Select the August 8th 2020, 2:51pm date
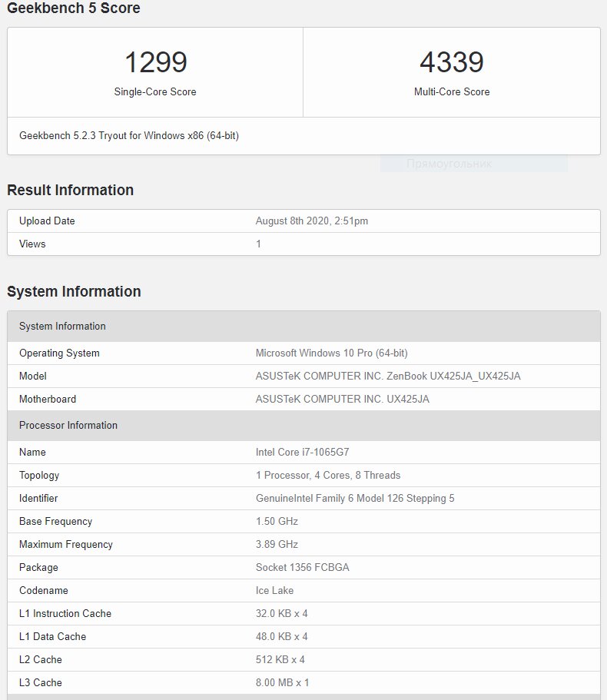The width and height of the screenshot is (607, 700). point(311,221)
